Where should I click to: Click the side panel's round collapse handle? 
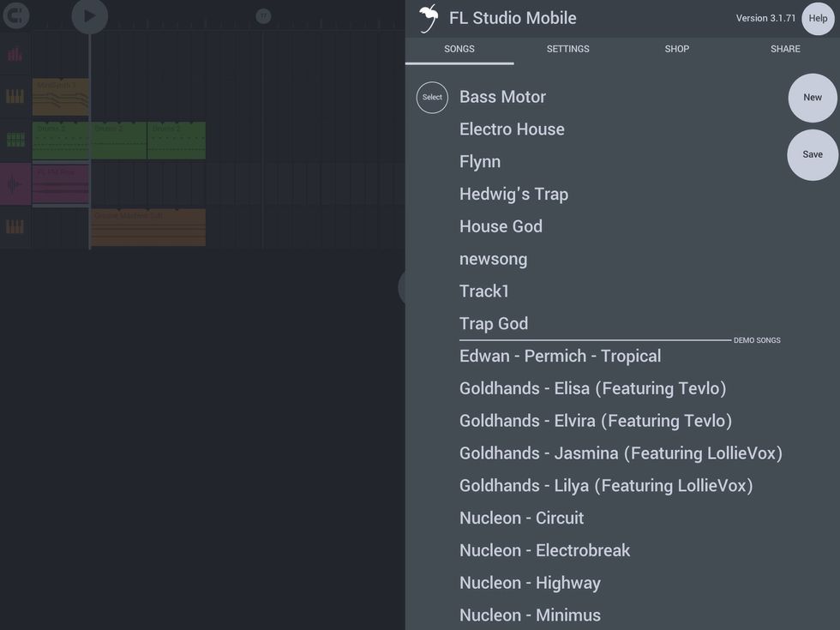pyautogui.click(x=402, y=288)
